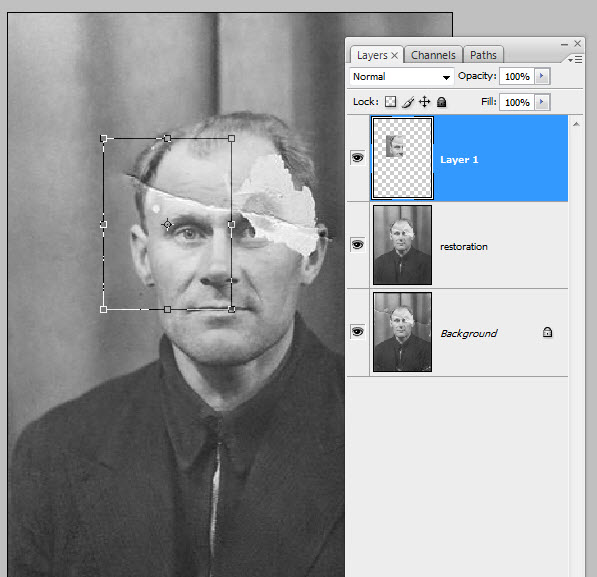Expand the Fill slider arrow
This screenshot has width=597, height=577.
pyautogui.click(x=542, y=102)
